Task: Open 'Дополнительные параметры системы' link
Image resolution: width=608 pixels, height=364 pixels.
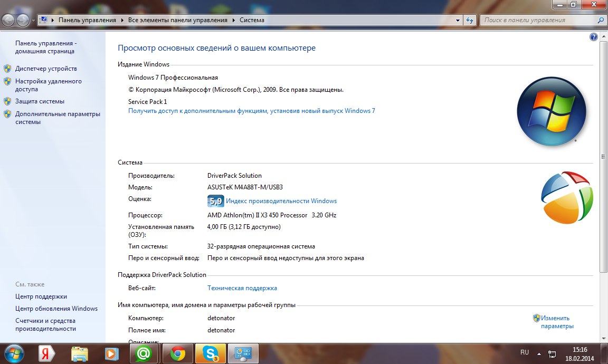Action: coord(58,118)
